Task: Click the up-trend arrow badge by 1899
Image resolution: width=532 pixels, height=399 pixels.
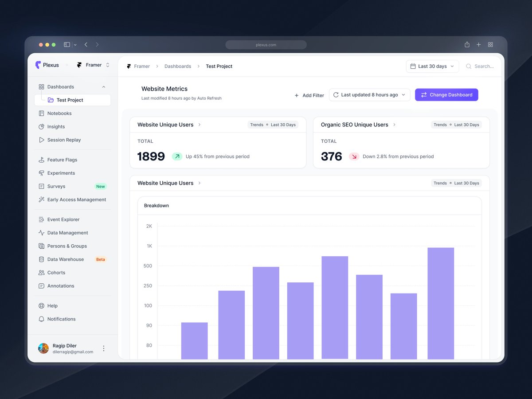Action: [x=177, y=156]
